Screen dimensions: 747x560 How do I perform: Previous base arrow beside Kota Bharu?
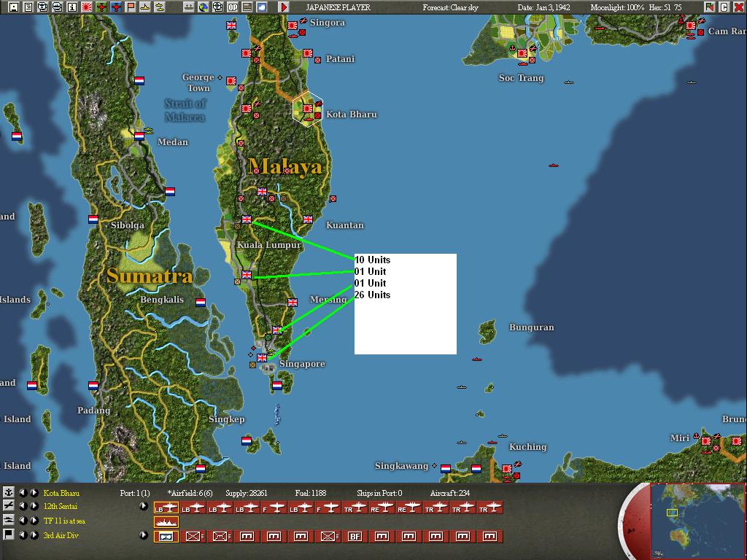23,492
